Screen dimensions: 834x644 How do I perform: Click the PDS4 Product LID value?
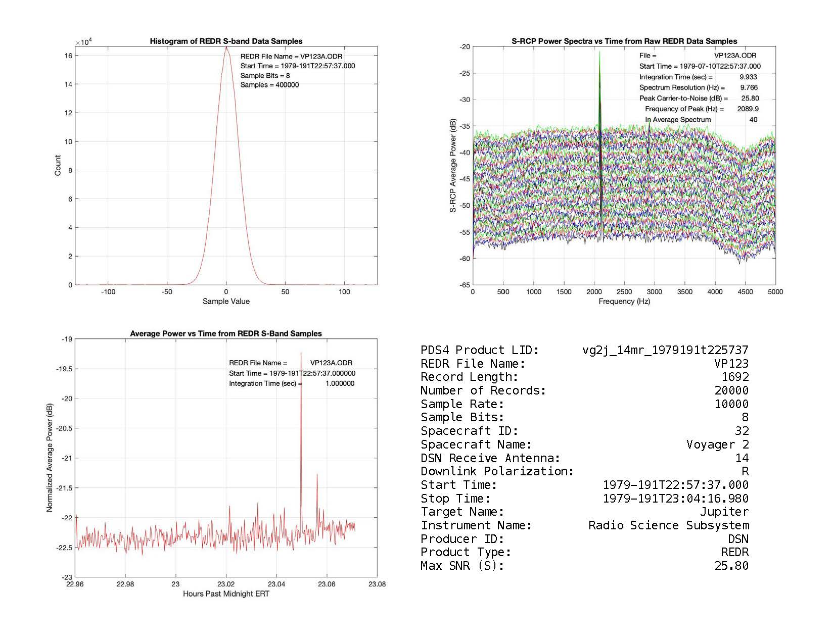[x=665, y=350]
